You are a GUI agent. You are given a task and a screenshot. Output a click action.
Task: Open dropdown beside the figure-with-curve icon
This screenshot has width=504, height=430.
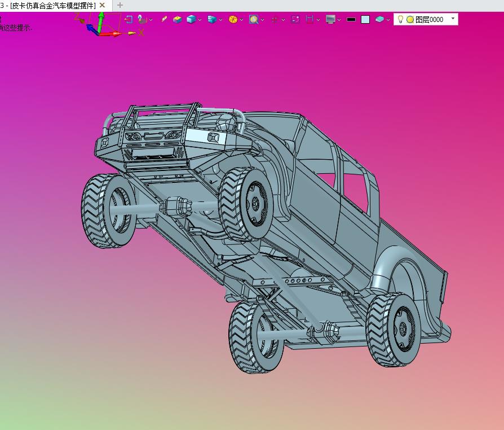151,20
